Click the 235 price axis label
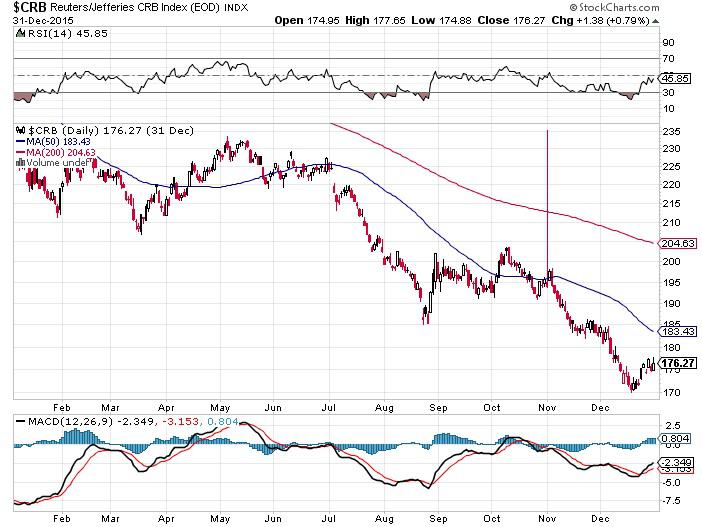 tap(671, 132)
